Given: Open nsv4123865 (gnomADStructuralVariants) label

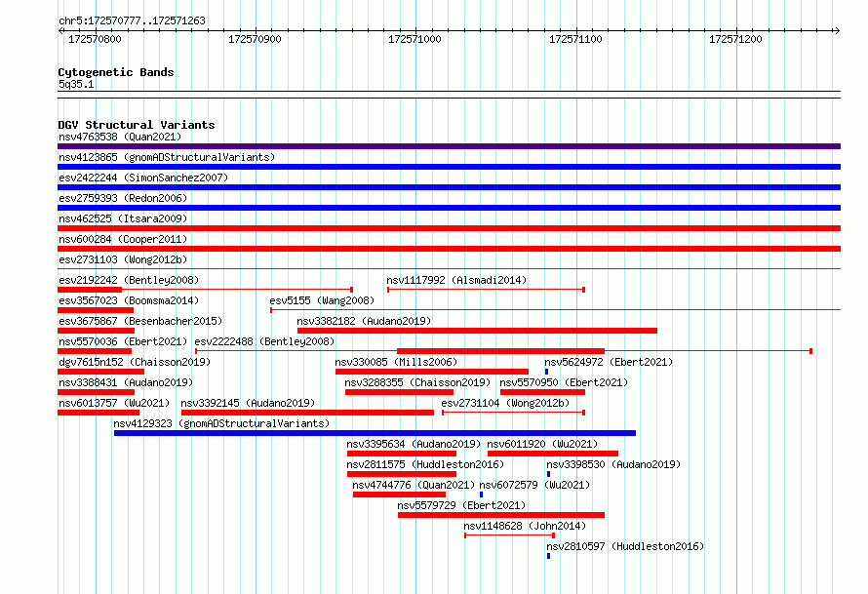Looking at the screenshot, I should pos(167,157).
